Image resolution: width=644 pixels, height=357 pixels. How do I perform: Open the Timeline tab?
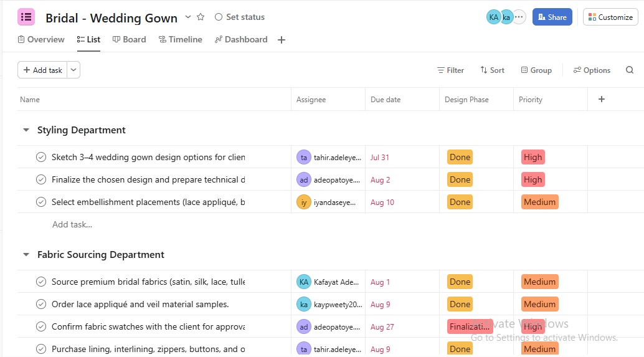click(180, 39)
